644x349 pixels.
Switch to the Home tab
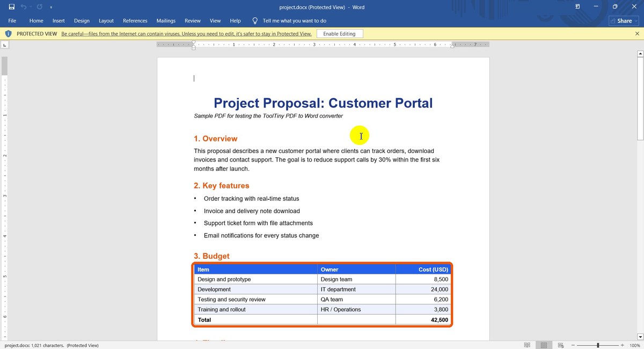coord(36,21)
